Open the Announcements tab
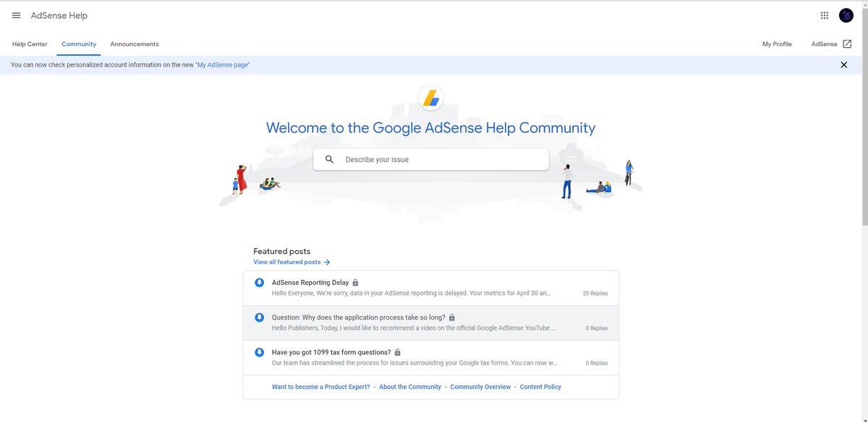The width and height of the screenshot is (868, 423). point(135,44)
